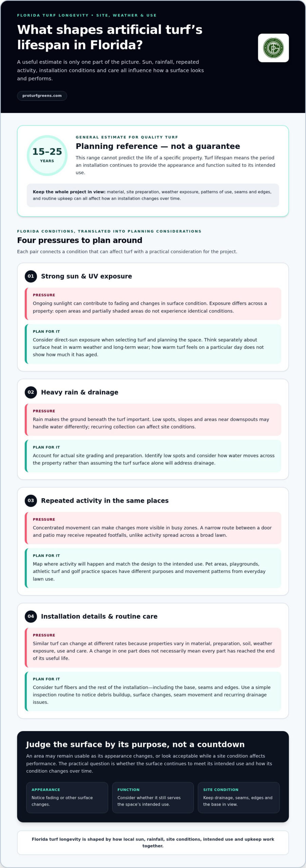The image size is (306, 868).
Task: Select the 04 number badge for installation details
Action: [x=31, y=616]
